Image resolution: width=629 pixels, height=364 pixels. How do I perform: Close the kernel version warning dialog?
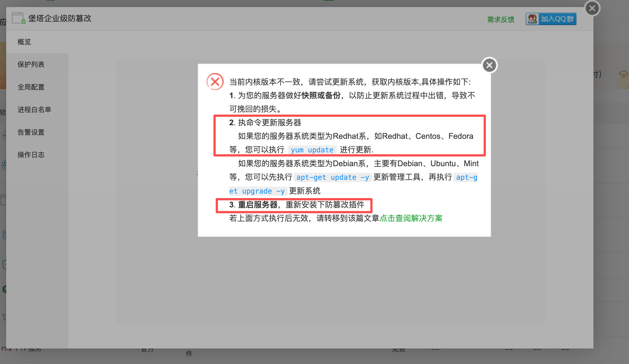click(x=489, y=65)
